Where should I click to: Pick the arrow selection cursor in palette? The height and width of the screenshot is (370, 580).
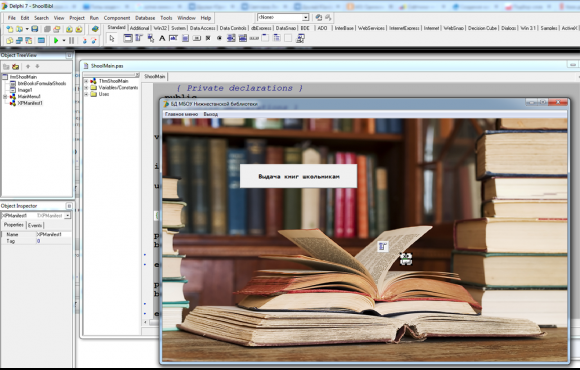coord(112,38)
